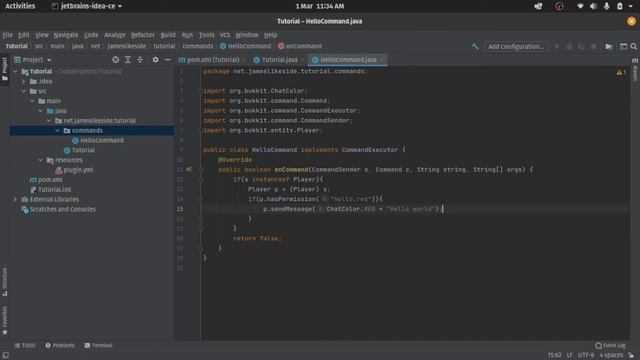Click the tool windows quick-access icon bottom-left
The height and width of the screenshot is (360, 640).
tap(5, 355)
